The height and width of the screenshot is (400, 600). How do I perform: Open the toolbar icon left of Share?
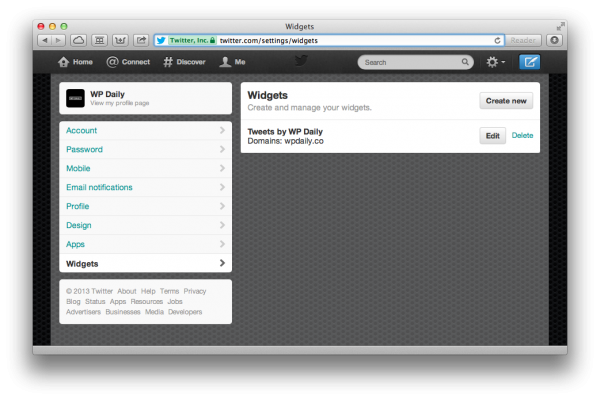pos(120,40)
